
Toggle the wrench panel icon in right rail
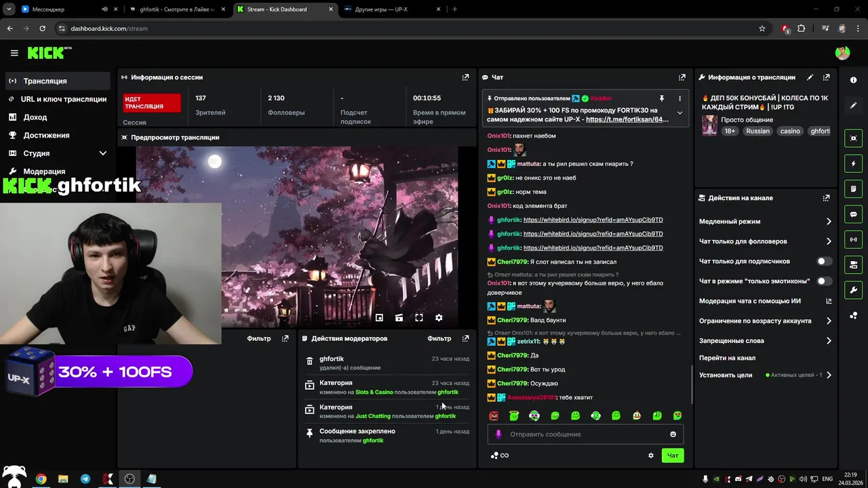(x=853, y=290)
